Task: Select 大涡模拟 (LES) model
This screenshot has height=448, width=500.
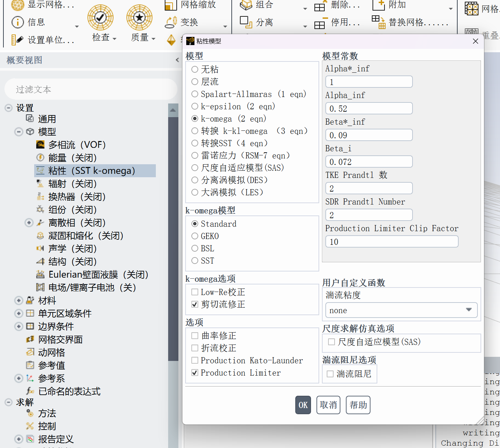Action: (195, 192)
